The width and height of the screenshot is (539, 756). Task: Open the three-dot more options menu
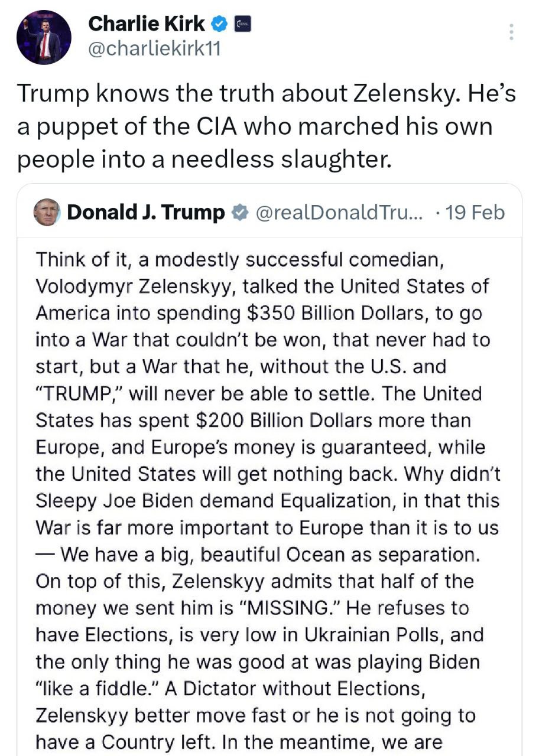(x=511, y=32)
